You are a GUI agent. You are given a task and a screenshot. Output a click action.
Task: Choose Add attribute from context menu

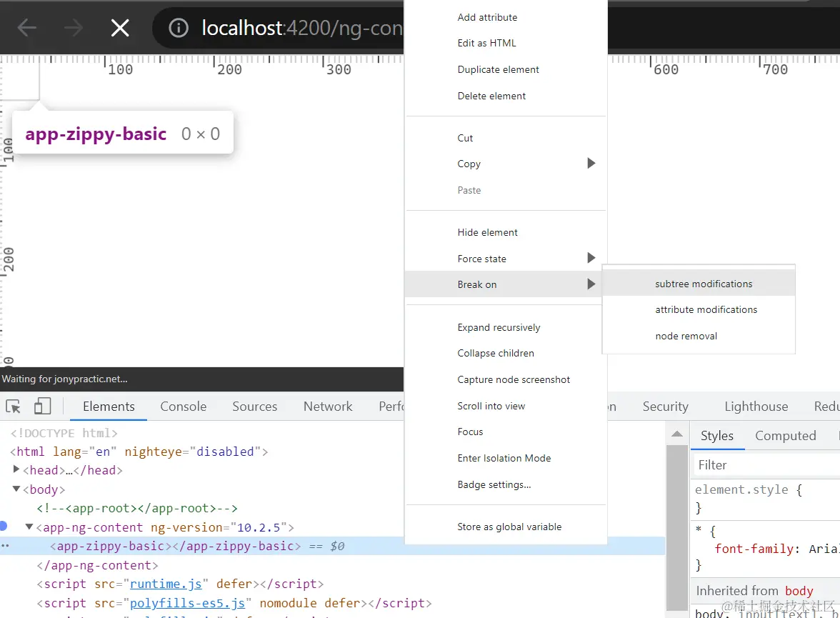[487, 17]
